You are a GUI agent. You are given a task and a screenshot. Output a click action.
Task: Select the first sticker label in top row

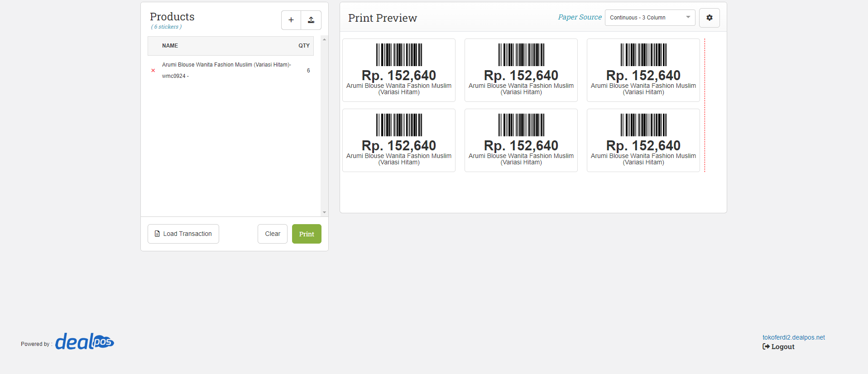398,70
